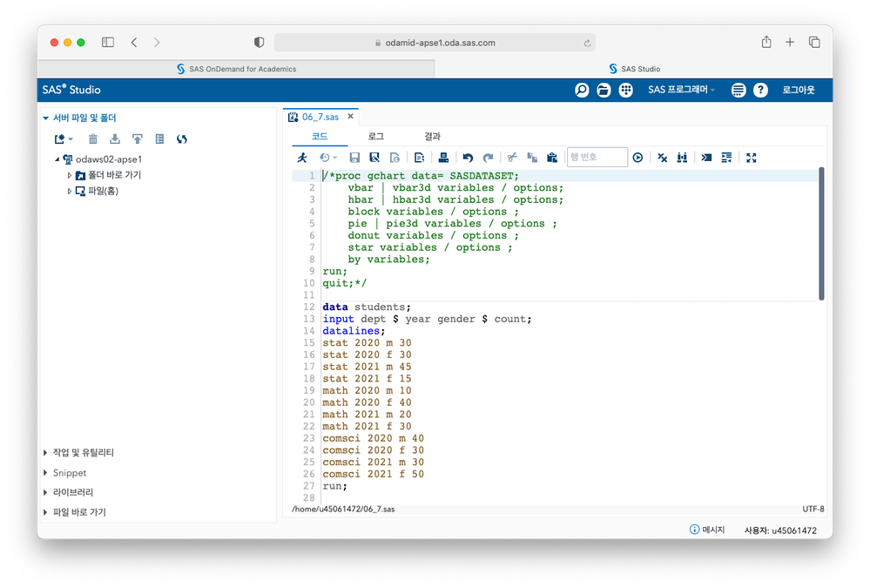Switch to the 로그 tab
The width and height of the screenshot is (870, 588).
(x=375, y=137)
